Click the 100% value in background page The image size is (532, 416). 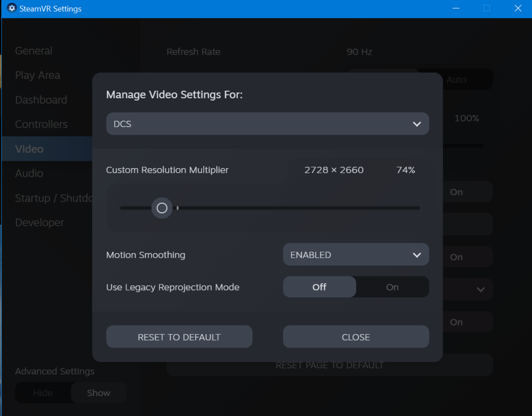tap(467, 118)
